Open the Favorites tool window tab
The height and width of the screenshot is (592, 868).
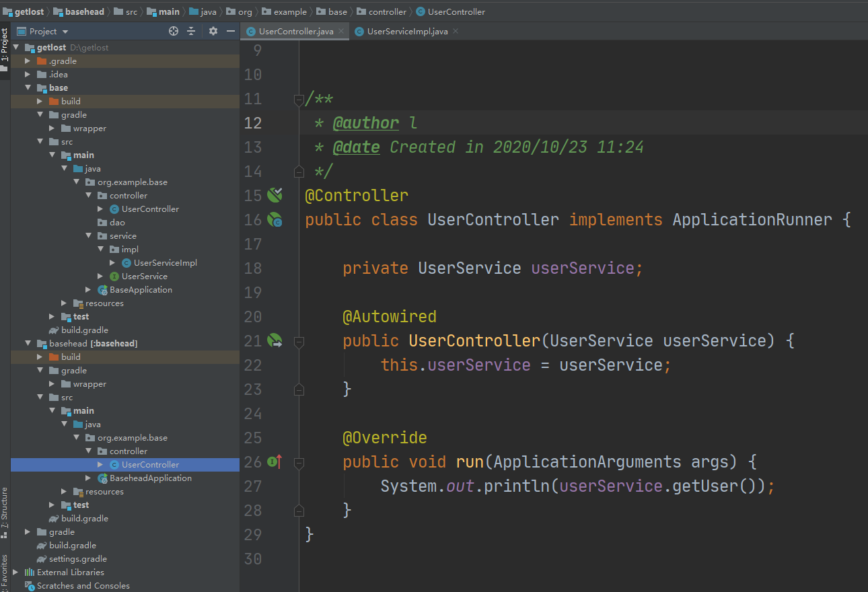(x=5, y=572)
